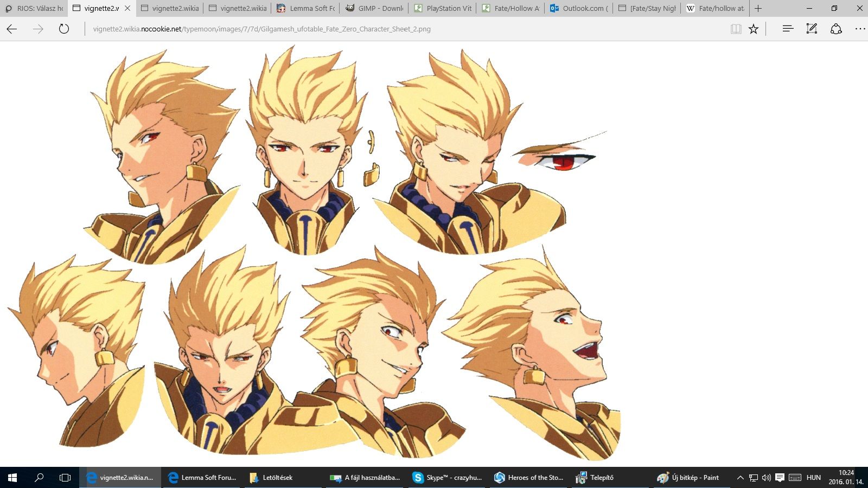Open the Windows Start menu
The height and width of the screenshot is (488, 868).
pyautogui.click(x=12, y=478)
